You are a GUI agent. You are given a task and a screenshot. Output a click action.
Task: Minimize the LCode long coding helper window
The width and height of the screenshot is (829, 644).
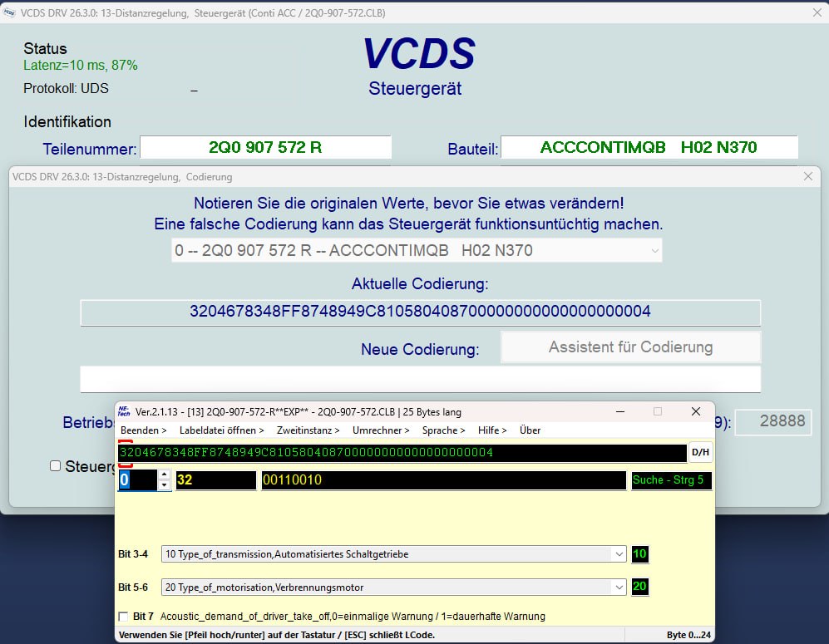point(620,411)
